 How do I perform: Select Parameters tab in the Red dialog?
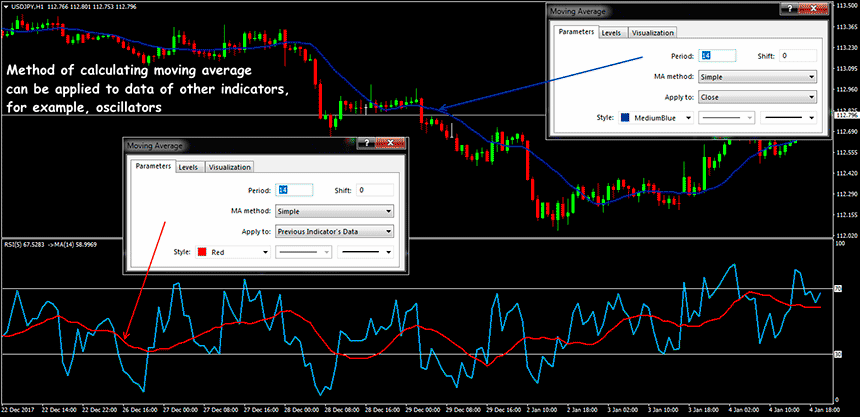click(x=152, y=167)
